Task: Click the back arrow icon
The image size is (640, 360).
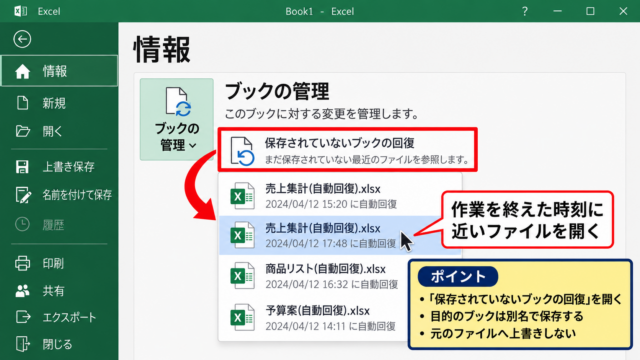Action: [22, 39]
